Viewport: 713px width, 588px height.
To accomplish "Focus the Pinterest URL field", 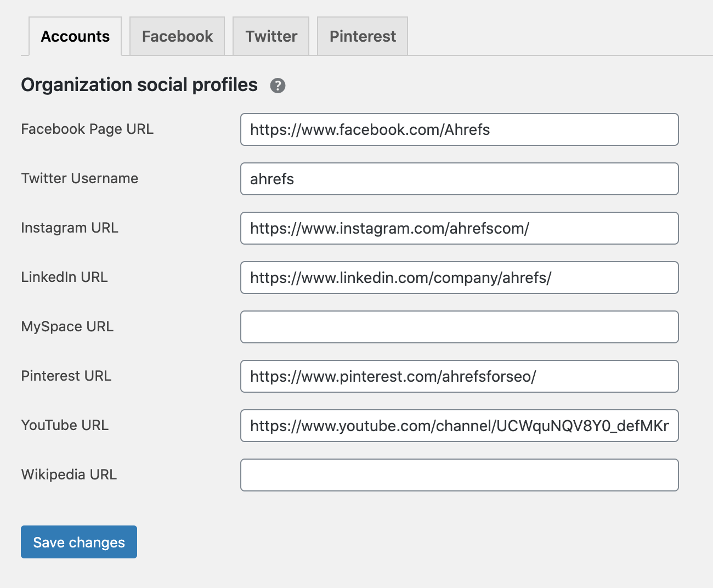I will click(x=459, y=376).
